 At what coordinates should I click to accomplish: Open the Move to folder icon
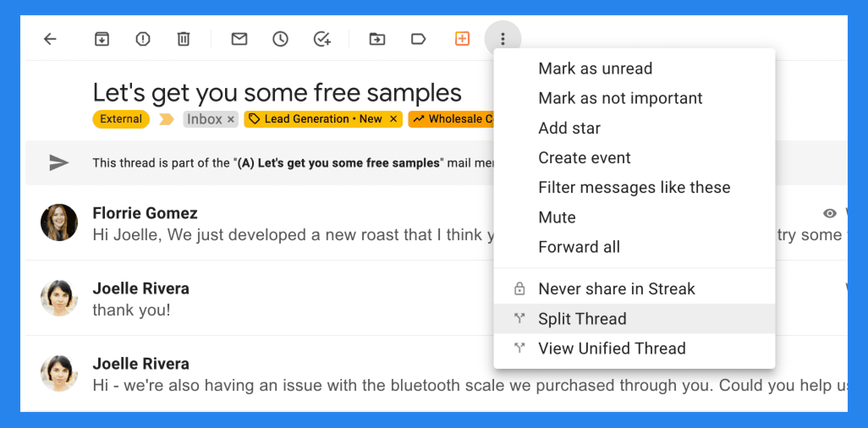pos(377,39)
